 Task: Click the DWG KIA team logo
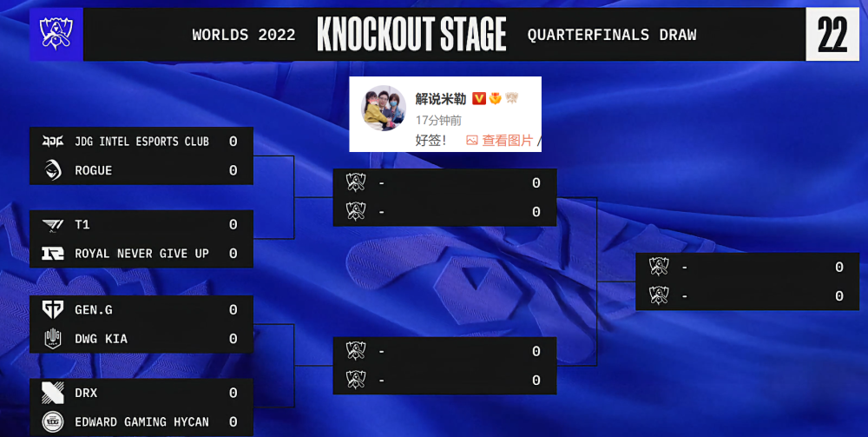53,339
